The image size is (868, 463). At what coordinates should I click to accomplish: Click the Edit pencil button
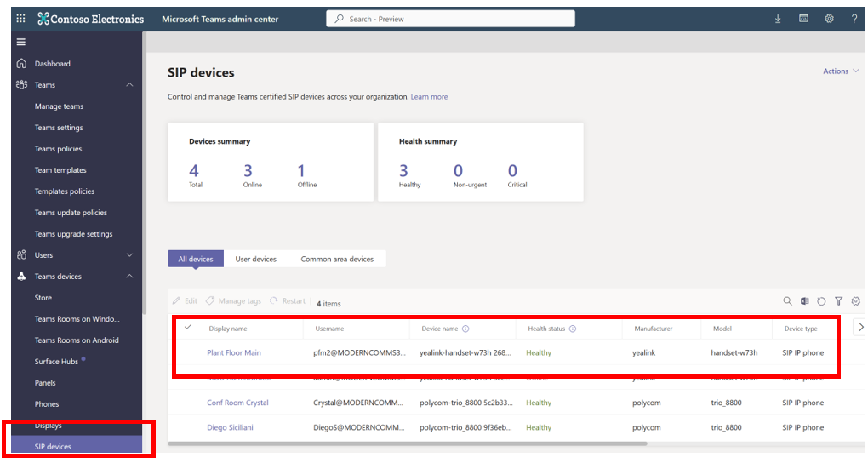point(185,300)
